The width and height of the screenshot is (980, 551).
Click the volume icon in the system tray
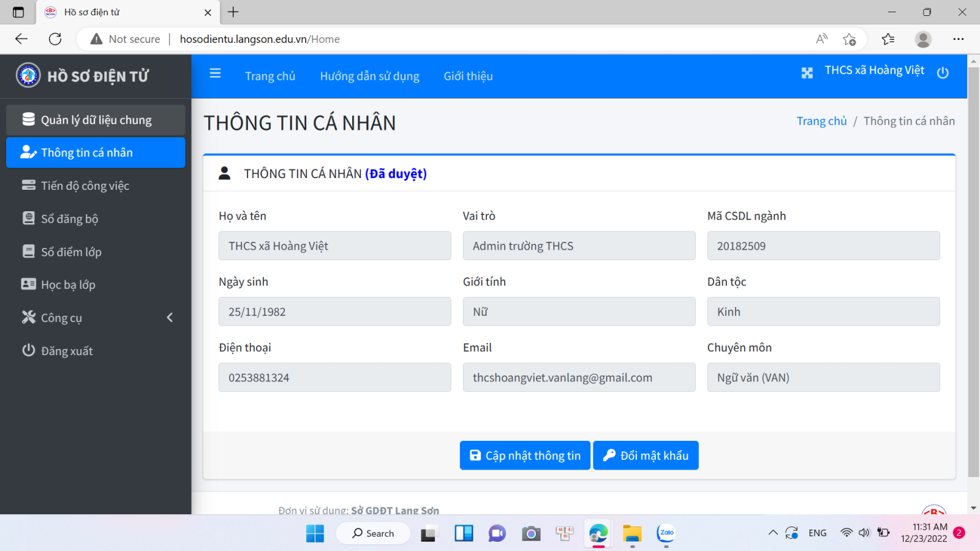click(864, 533)
